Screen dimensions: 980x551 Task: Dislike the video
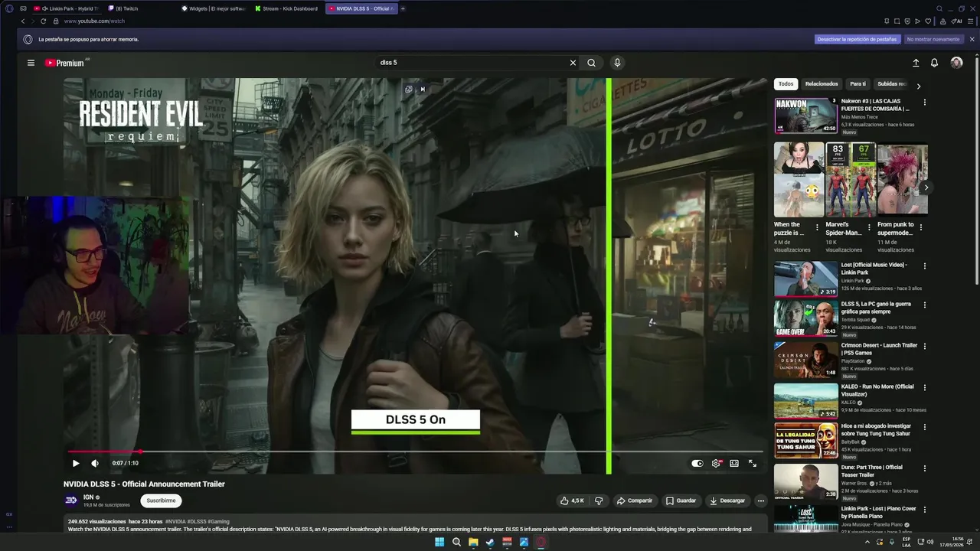tap(599, 500)
